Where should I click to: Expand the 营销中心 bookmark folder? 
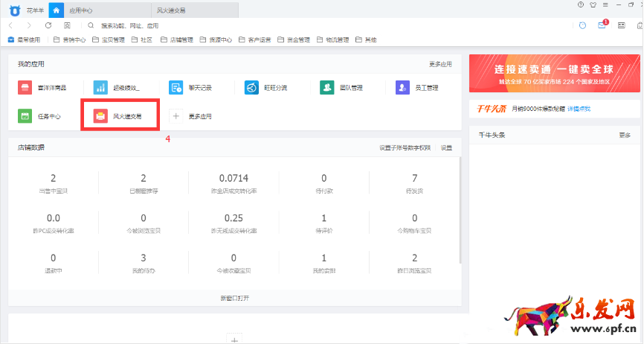point(69,39)
